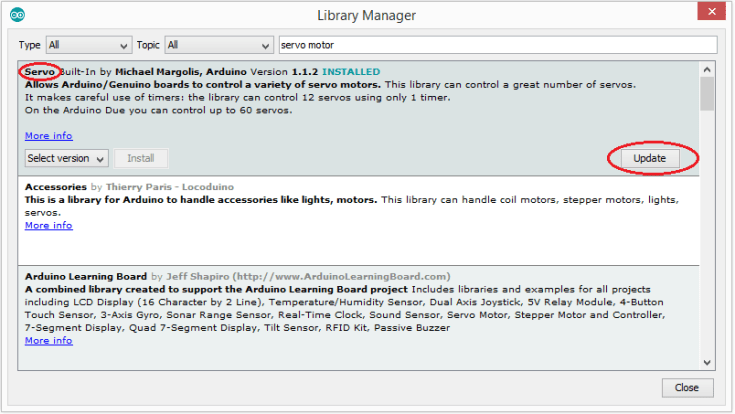The width and height of the screenshot is (735, 414).
Task: Close the Library Manager window with X
Action: pyautogui.click(x=712, y=11)
